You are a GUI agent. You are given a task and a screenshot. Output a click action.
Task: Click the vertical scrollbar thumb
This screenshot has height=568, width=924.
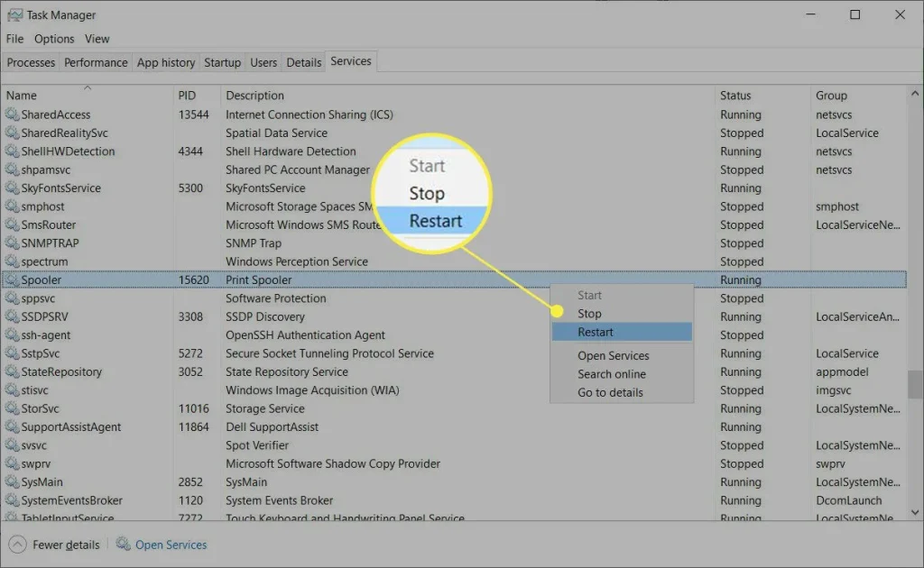point(915,384)
